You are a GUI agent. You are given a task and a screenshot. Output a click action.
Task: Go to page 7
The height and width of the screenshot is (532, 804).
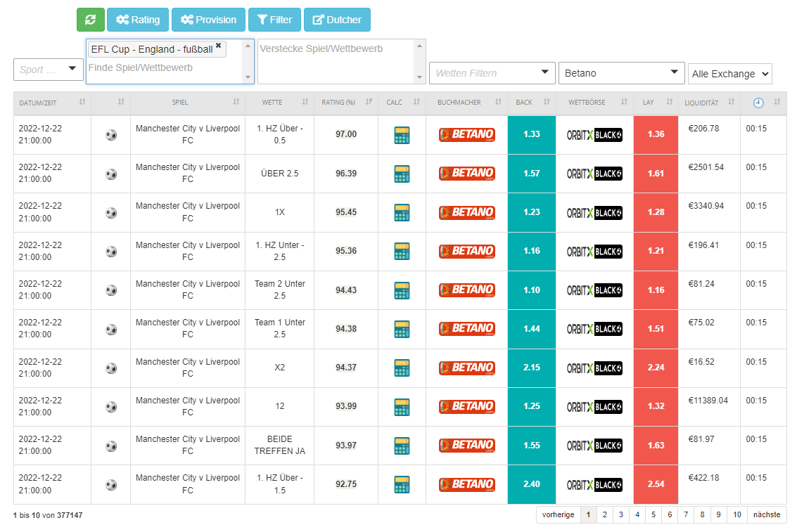click(x=686, y=514)
